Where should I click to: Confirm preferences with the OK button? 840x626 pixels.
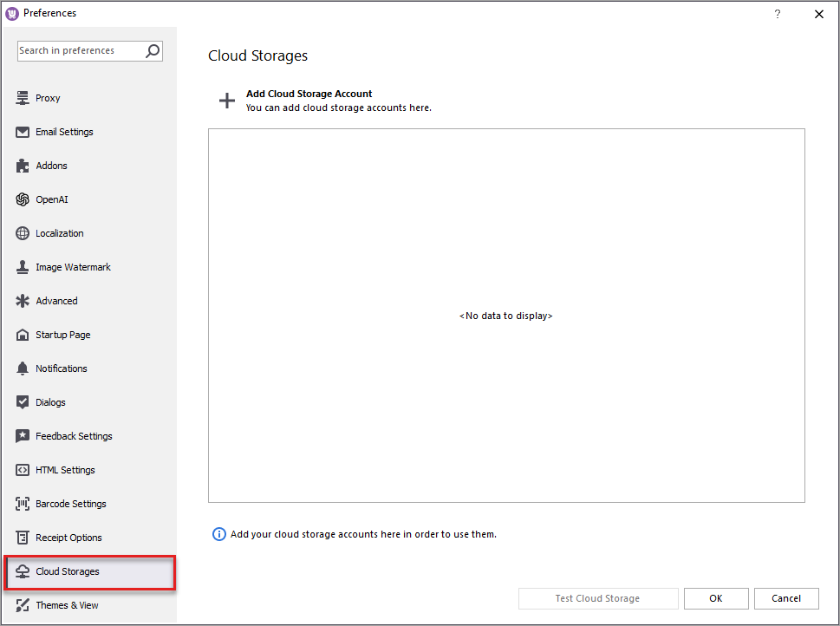(x=715, y=598)
